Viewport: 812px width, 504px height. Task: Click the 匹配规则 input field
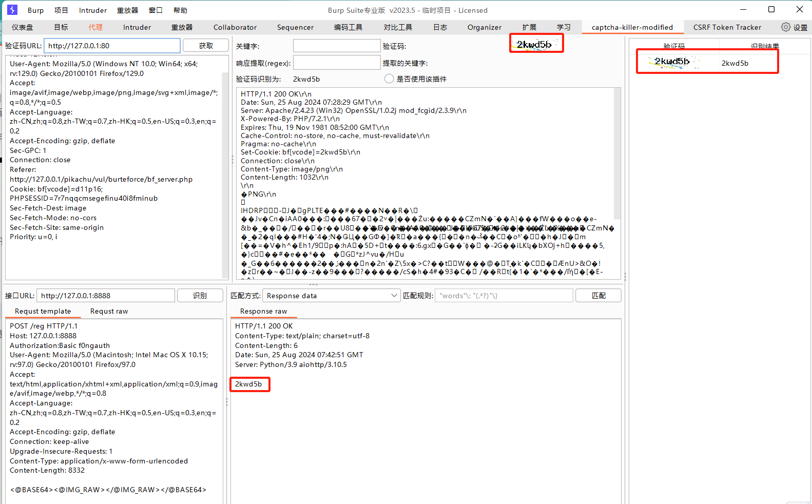[504, 296]
